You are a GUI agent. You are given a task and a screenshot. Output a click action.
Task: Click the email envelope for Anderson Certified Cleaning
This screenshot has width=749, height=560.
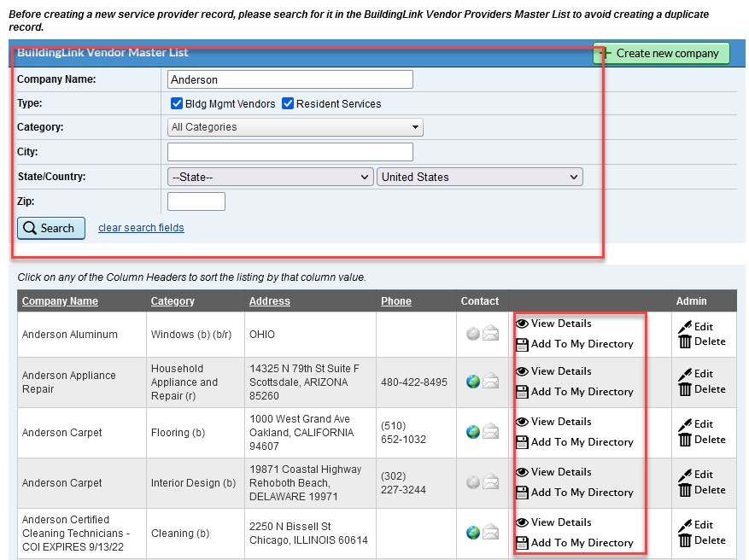[490, 532]
